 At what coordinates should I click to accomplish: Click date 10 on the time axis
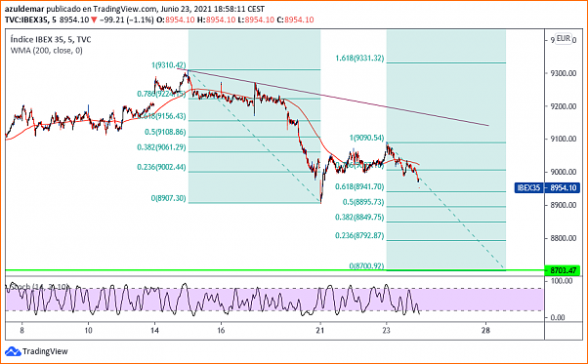click(88, 330)
